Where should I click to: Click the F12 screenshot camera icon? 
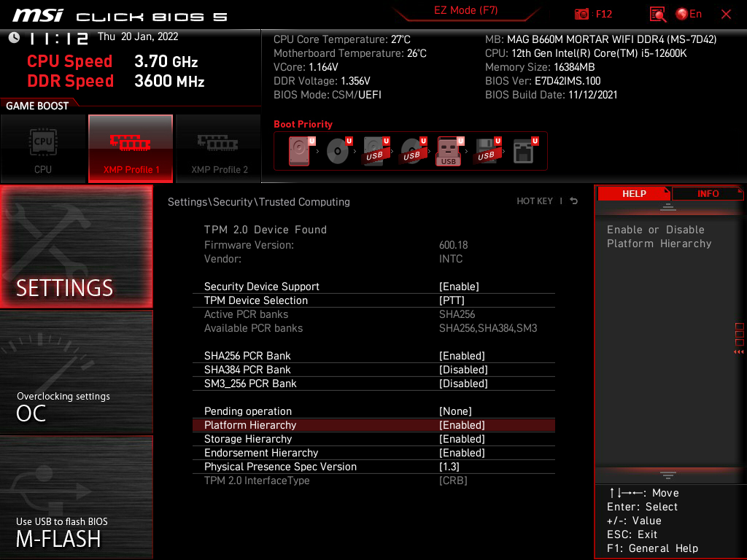click(x=581, y=15)
